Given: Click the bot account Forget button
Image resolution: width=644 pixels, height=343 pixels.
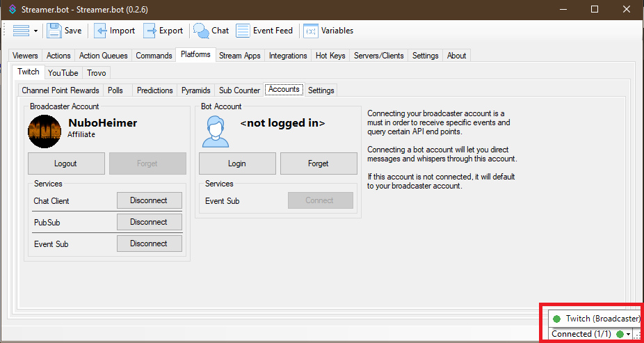Looking at the screenshot, I should pos(319,163).
